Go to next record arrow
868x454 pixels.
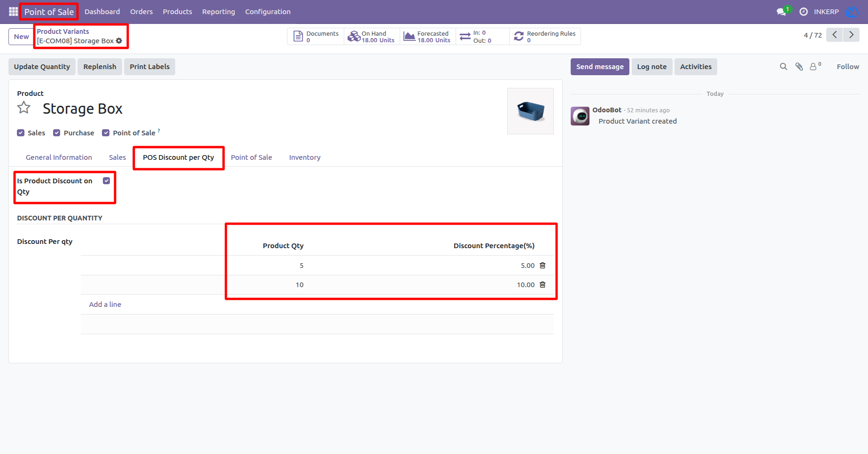[x=851, y=35]
